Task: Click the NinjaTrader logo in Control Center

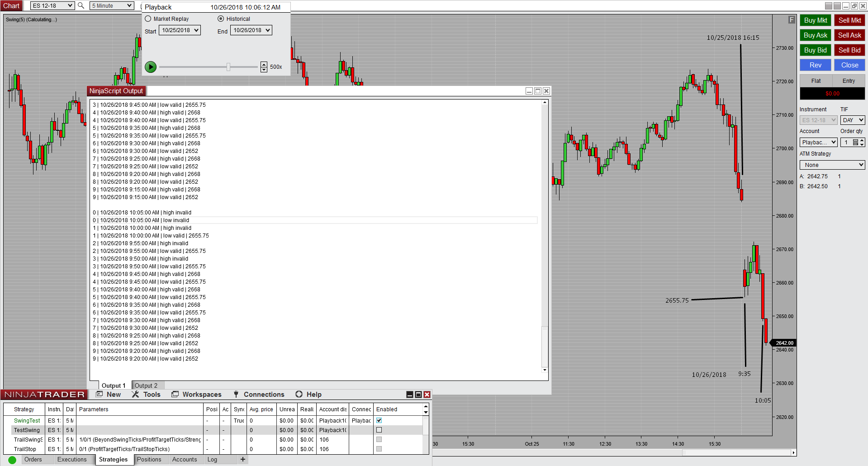Action: click(x=44, y=395)
